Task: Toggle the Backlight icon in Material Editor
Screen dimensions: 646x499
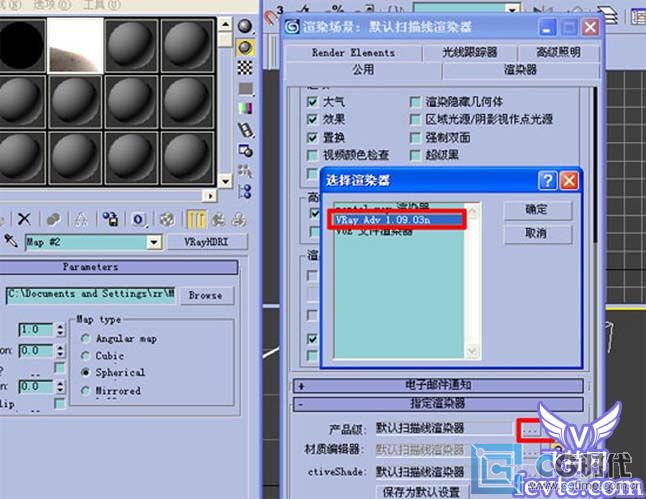Action: pos(245,48)
